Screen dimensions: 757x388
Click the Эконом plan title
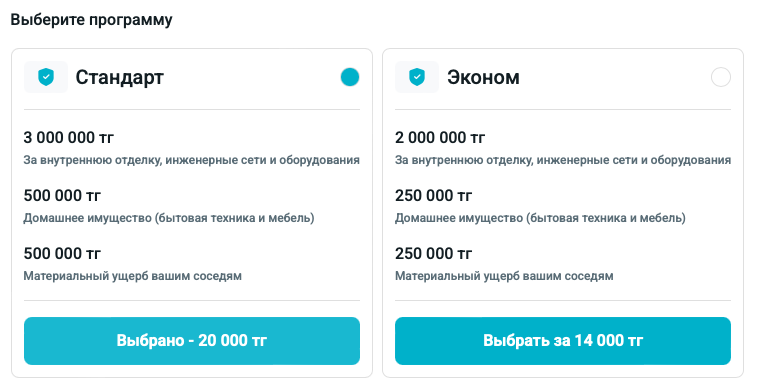pos(483,77)
